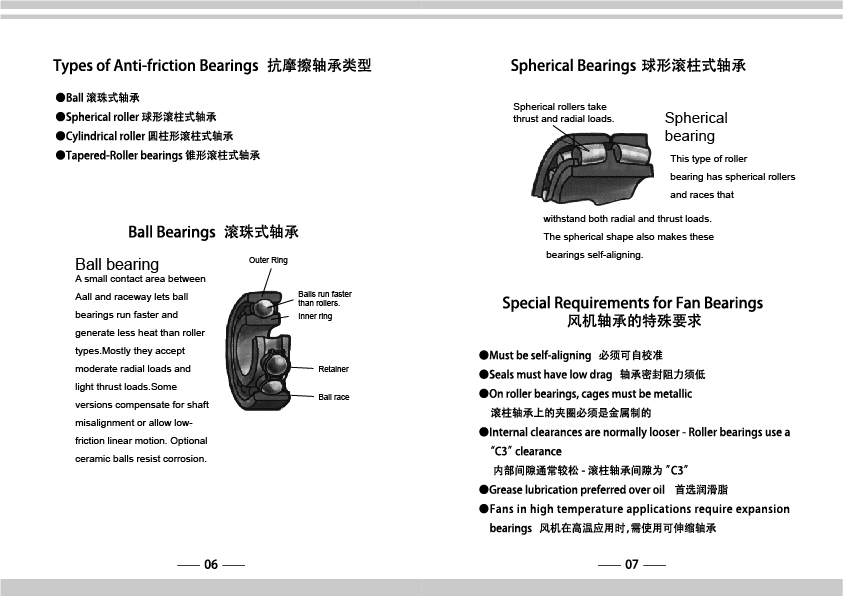The height and width of the screenshot is (596, 843).
Task: Select "On roller bearings, cages must be metallic"
Action: pos(585,394)
